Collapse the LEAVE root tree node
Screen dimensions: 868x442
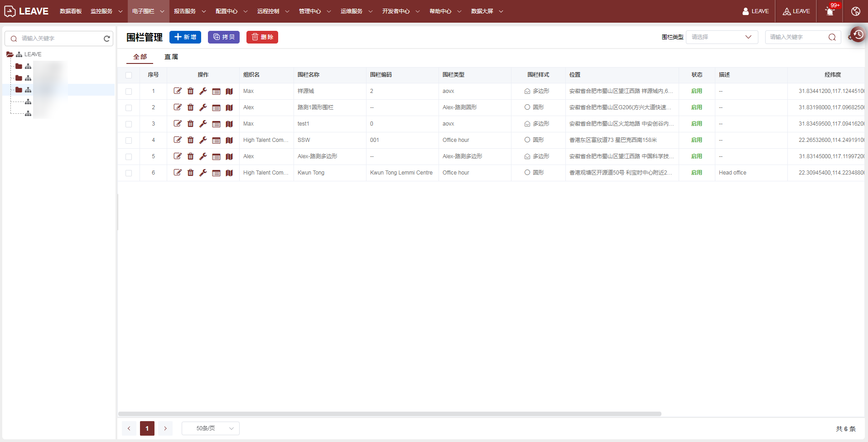10,54
